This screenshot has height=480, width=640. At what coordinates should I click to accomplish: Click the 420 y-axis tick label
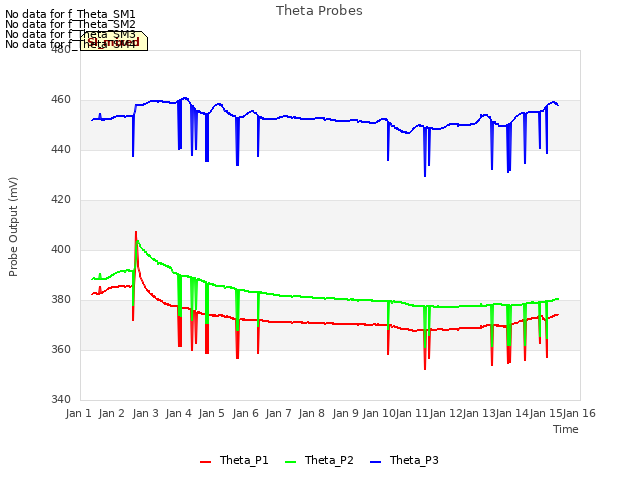click(x=61, y=200)
